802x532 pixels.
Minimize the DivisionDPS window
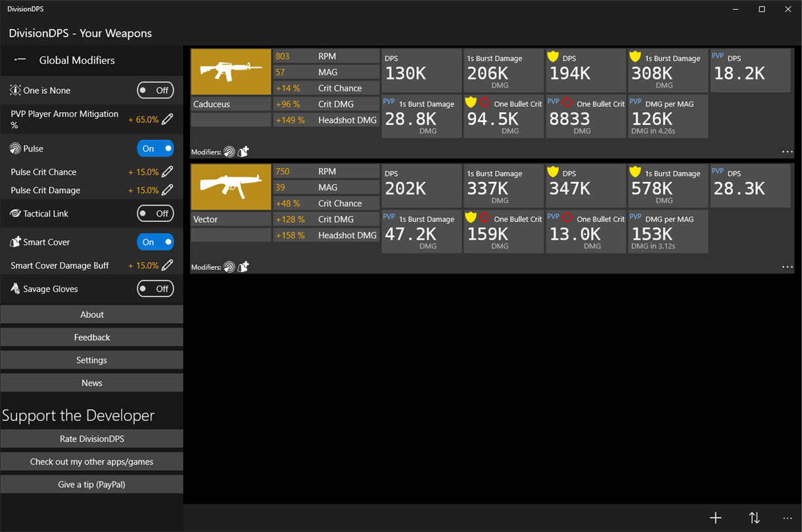click(x=736, y=9)
